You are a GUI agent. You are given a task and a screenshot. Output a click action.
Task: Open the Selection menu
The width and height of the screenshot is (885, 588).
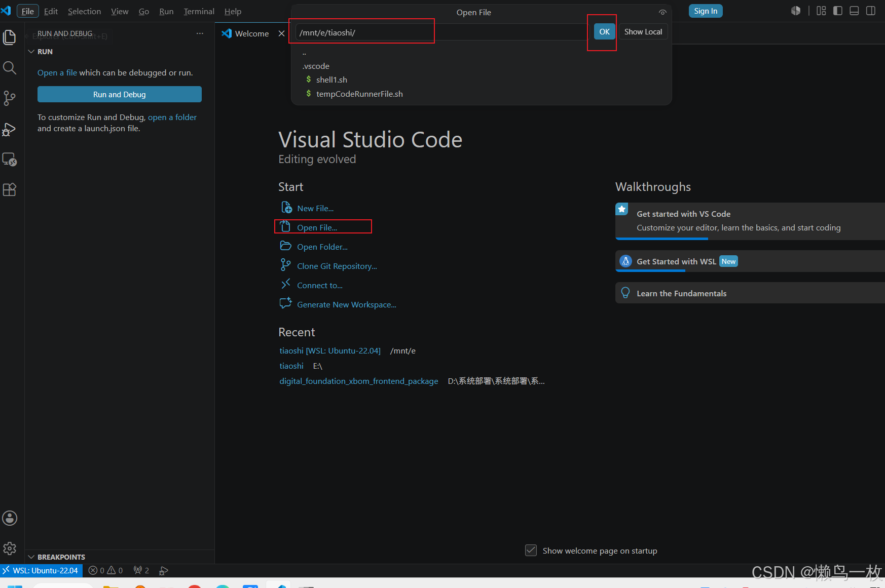tap(84, 11)
